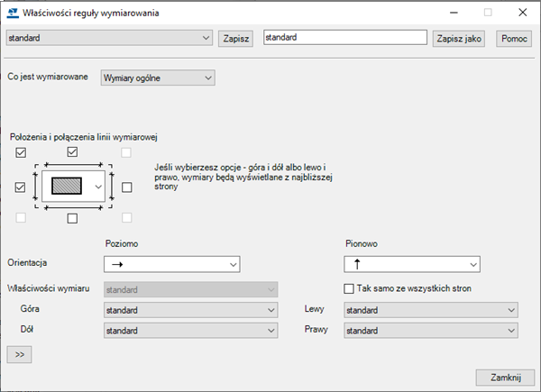
Task: Uncheck the top-left corner dimension checkbox
Action: point(21,153)
